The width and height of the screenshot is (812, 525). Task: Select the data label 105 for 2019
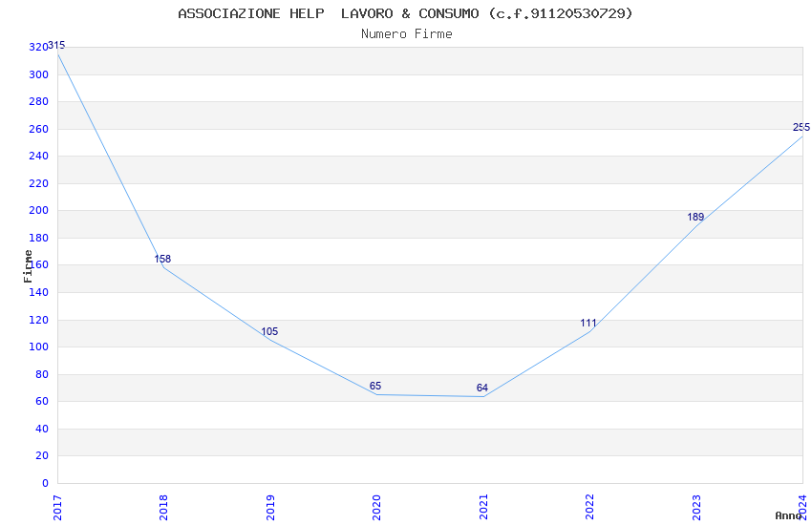click(269, 331)
